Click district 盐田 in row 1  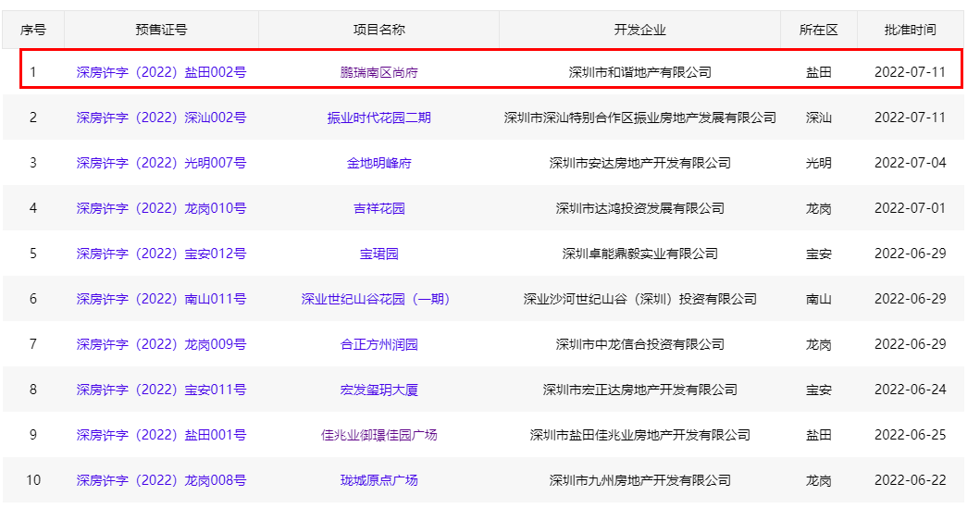[819, 72]
